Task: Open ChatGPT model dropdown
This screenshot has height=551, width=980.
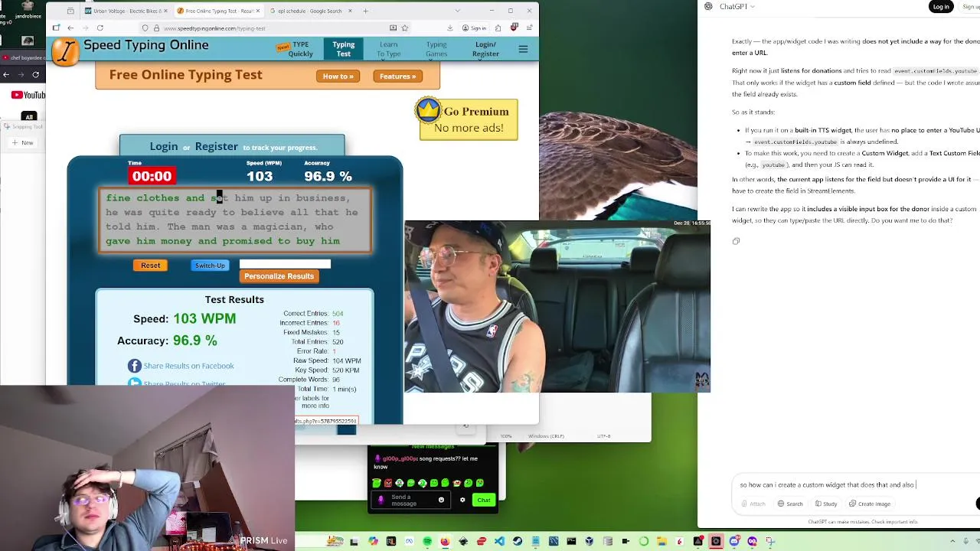Action: [737, 6]
